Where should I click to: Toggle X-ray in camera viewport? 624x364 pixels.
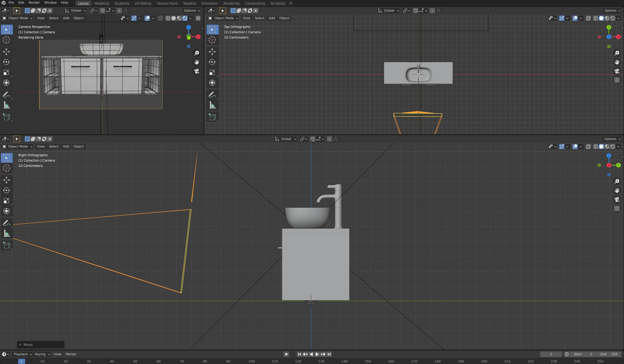click(x=160, y=18)
